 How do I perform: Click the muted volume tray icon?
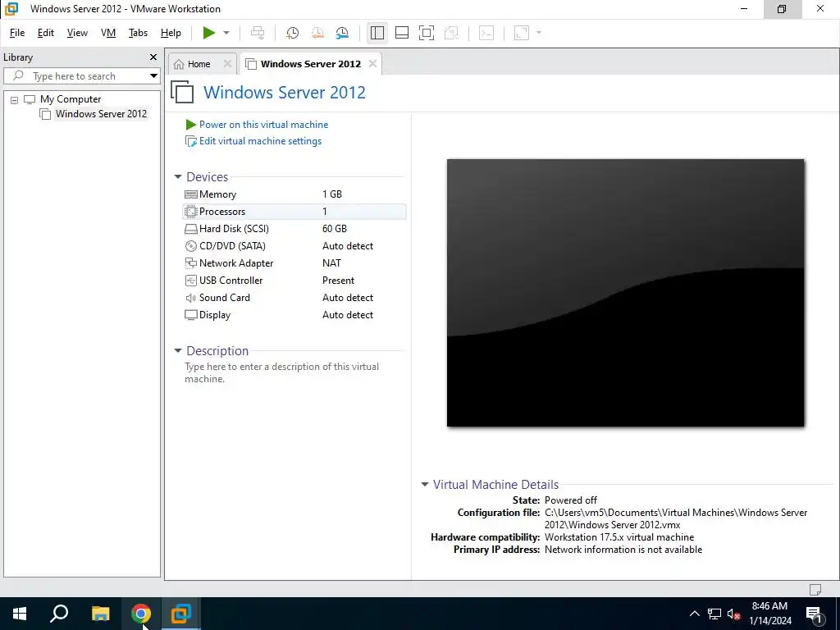[x=733, y=614]
